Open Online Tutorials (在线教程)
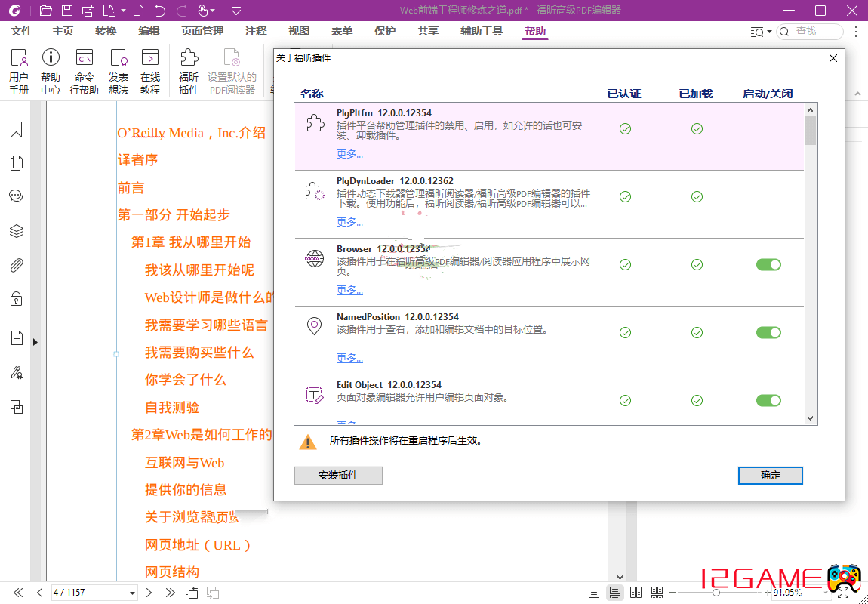This screenshot has height=604, width=868. [150, 72]
